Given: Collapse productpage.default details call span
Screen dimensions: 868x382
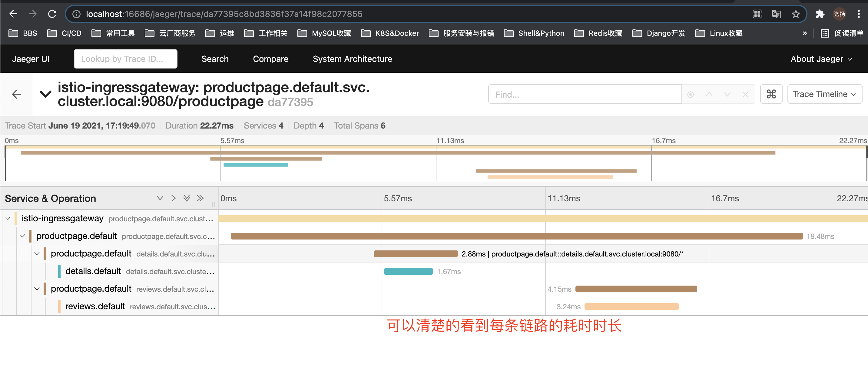Looking at the screenshot, I should [x=37, y=253].
